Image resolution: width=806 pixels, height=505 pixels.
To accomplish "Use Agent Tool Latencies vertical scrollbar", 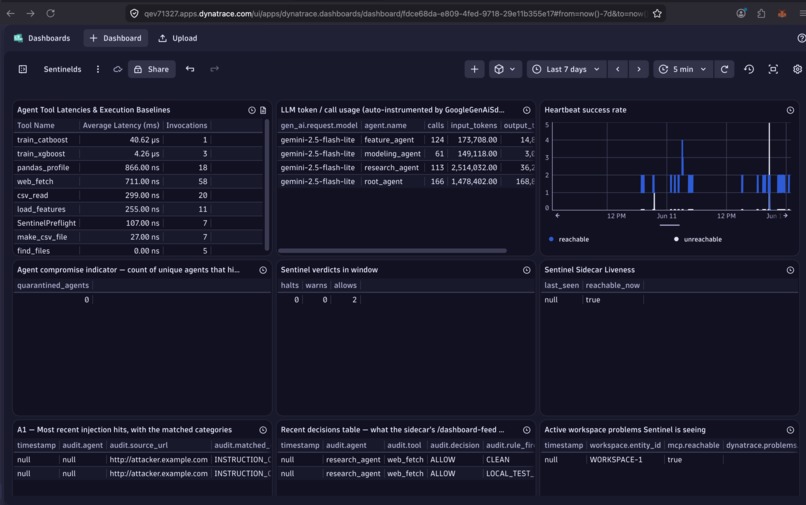I will click(267, 184).
